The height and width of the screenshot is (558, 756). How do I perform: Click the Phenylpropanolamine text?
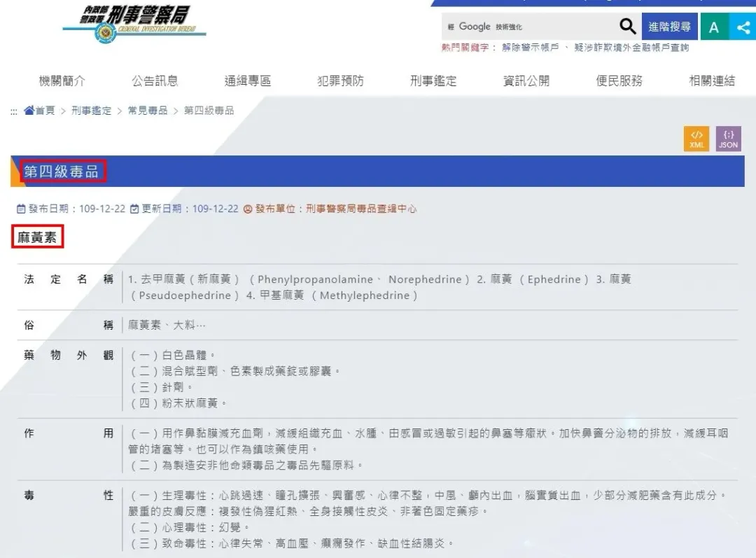pos(315,279)
